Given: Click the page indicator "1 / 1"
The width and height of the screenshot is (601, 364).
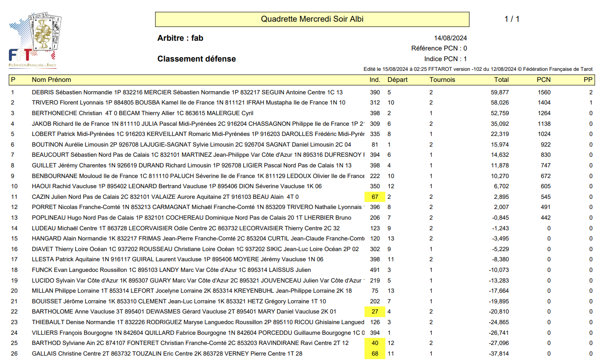Looking at the screenshot, I should pyautogui.click(x=512, y=19).
